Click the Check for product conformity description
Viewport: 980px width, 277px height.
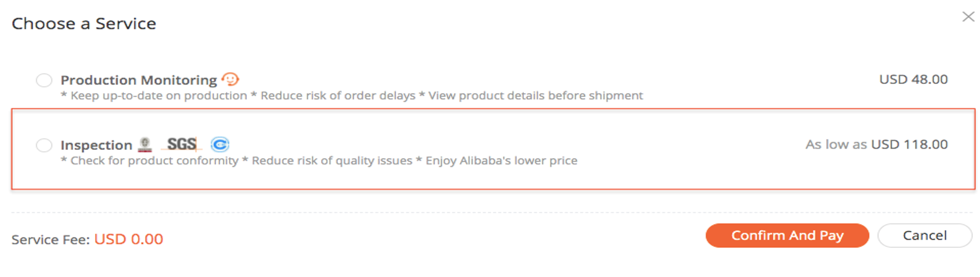pyautogui.click(x=150, y=160)
